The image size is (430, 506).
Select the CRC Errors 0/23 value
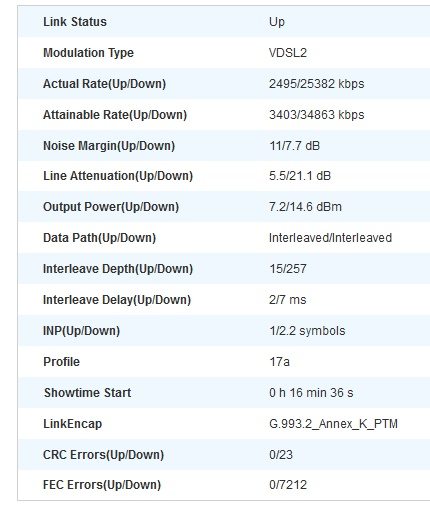281,455
